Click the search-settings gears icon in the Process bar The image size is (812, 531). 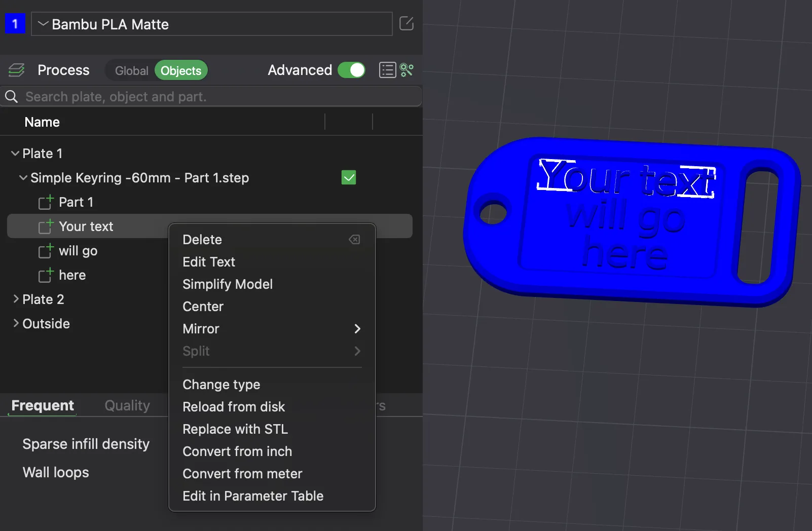point(407,70)
